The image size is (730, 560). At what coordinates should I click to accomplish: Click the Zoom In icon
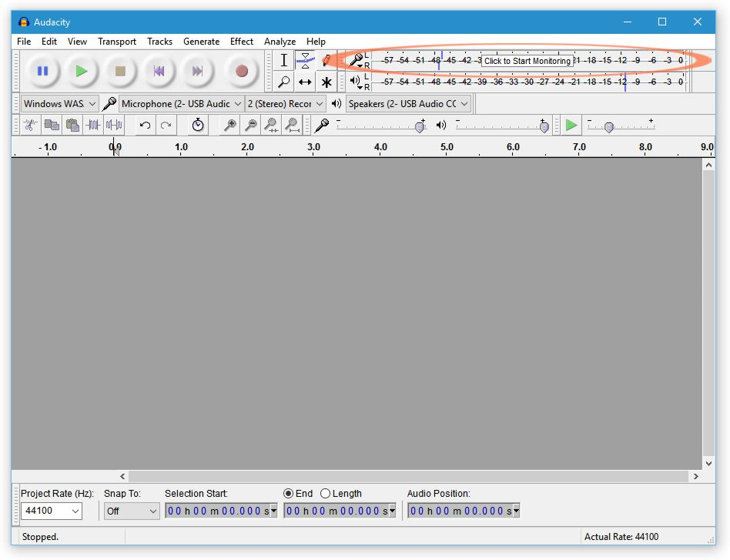click(229, 125)
